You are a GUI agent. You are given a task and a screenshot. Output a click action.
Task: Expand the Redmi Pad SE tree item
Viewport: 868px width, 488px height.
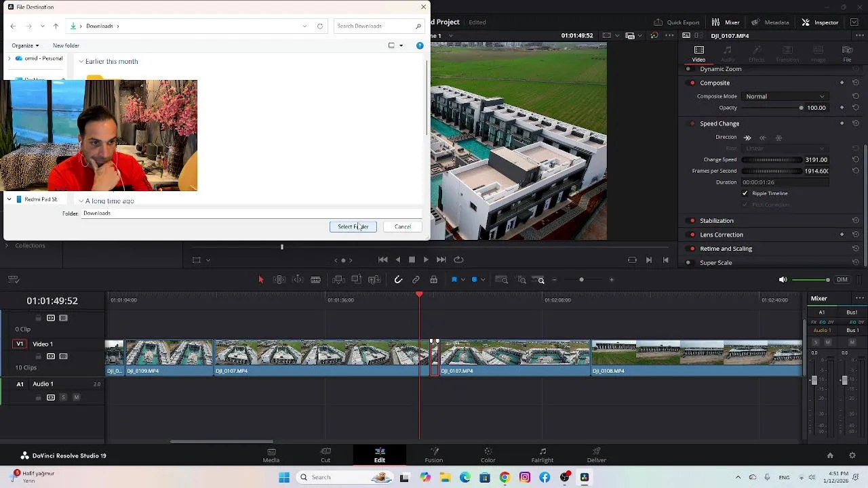pos(9,199)
